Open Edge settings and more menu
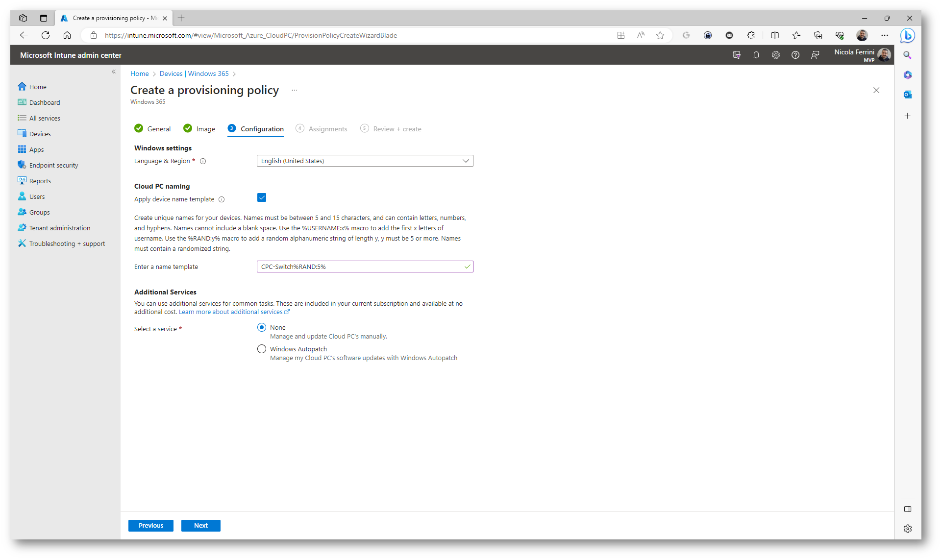This screenshot has width=942, height=560. [x=885, y=35]
